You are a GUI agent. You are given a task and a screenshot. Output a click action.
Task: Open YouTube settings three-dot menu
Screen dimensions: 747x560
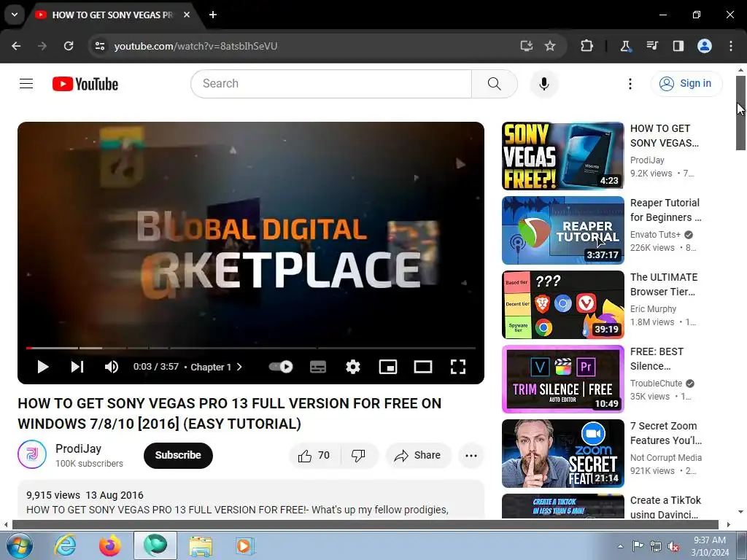[x=630, y=84]
